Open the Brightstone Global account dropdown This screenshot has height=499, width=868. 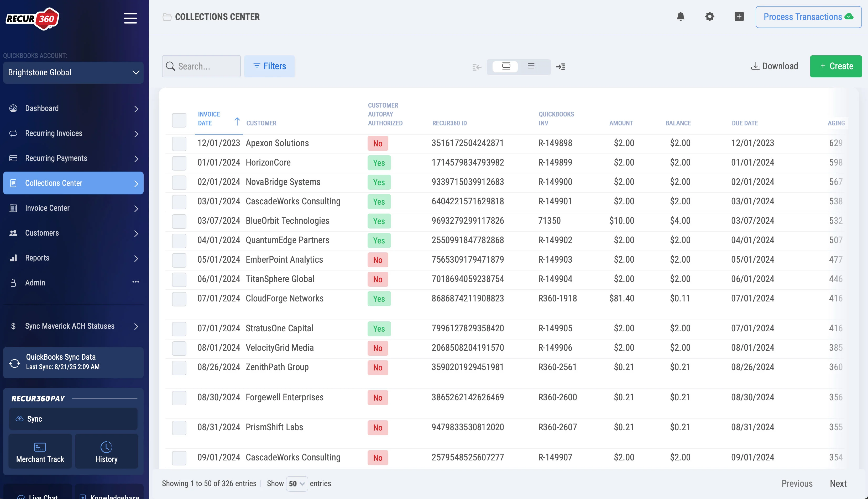(73, 73)
